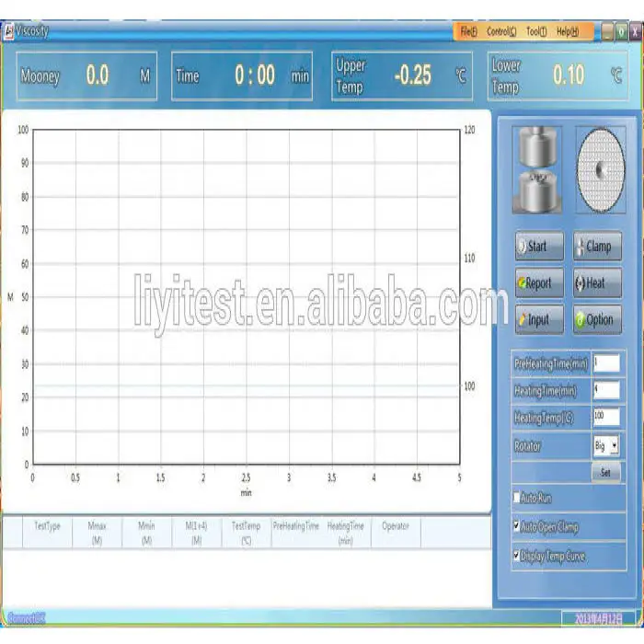This screenshot has width=644, height=644.
Task: Click the Viscosity app icon in title bar
Action: click(x=8, y=31)
